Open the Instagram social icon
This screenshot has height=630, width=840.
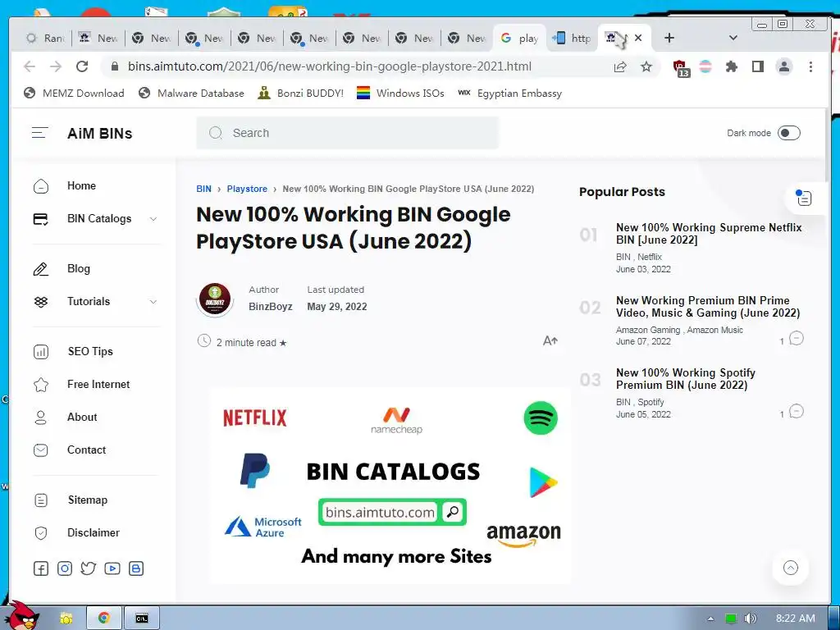(x=65, y=568)
